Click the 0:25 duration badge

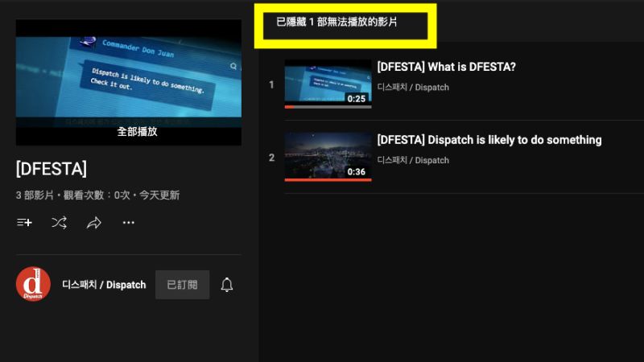pos(356,98)
